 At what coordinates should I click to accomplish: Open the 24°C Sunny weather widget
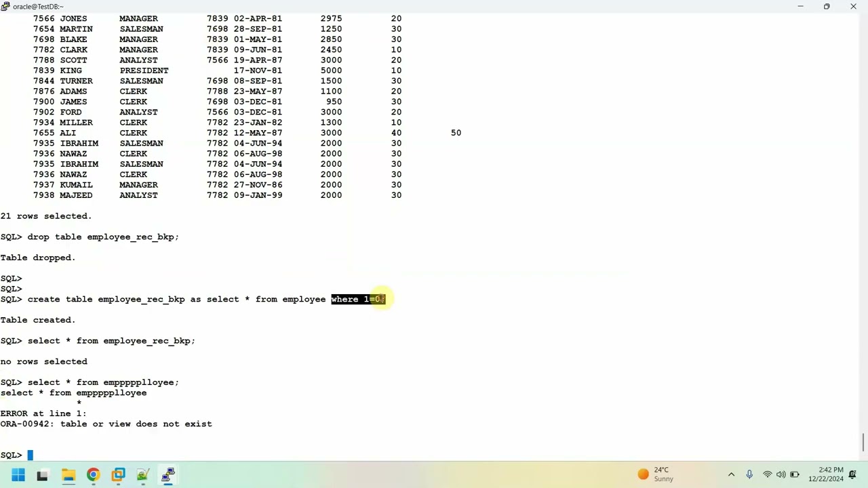point(656,474)
